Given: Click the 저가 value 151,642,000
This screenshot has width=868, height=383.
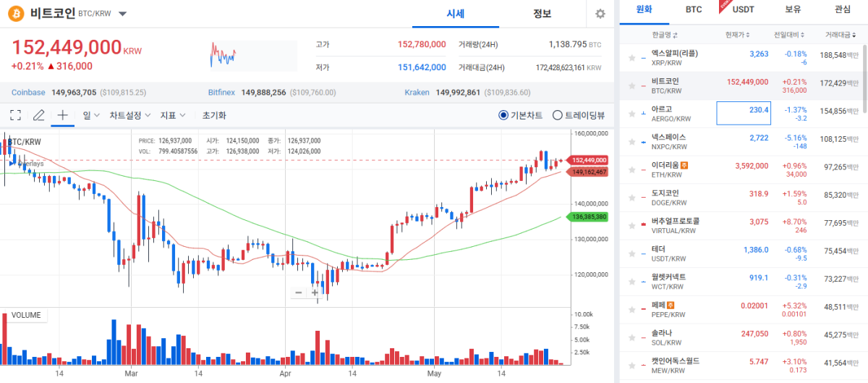Looking at the screenshot, I should point(422,67).
